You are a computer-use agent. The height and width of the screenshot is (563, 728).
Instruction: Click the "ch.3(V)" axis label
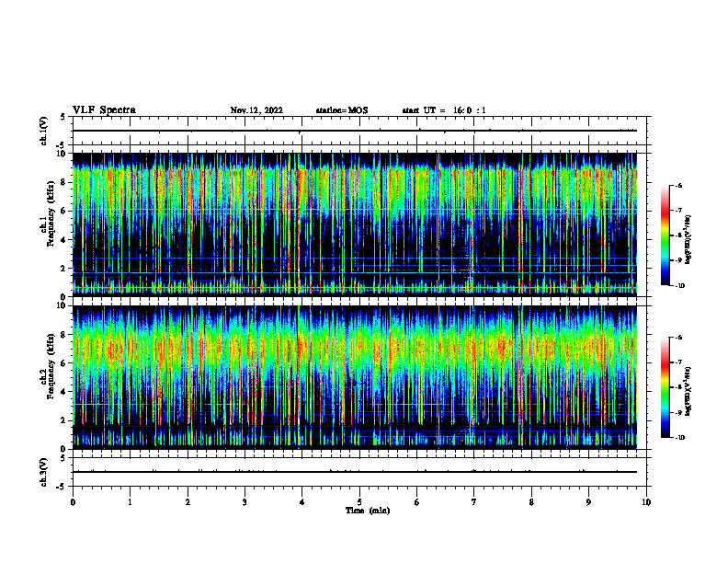point(43,472)
